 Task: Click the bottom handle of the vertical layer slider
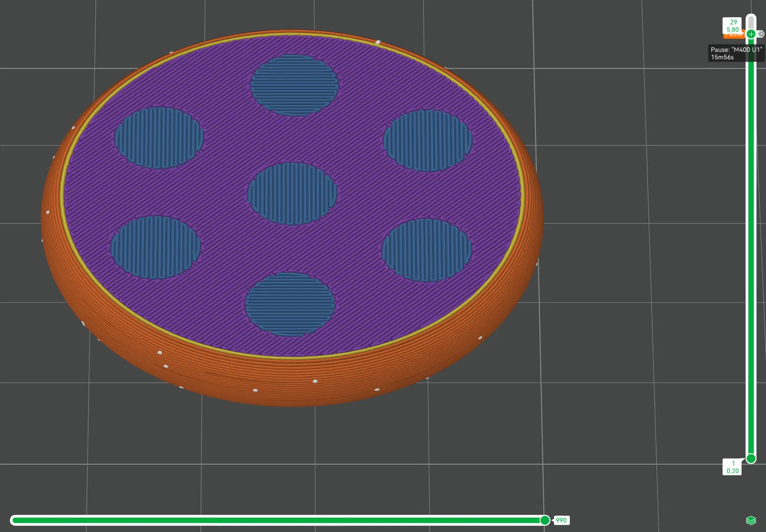(751, 458)
